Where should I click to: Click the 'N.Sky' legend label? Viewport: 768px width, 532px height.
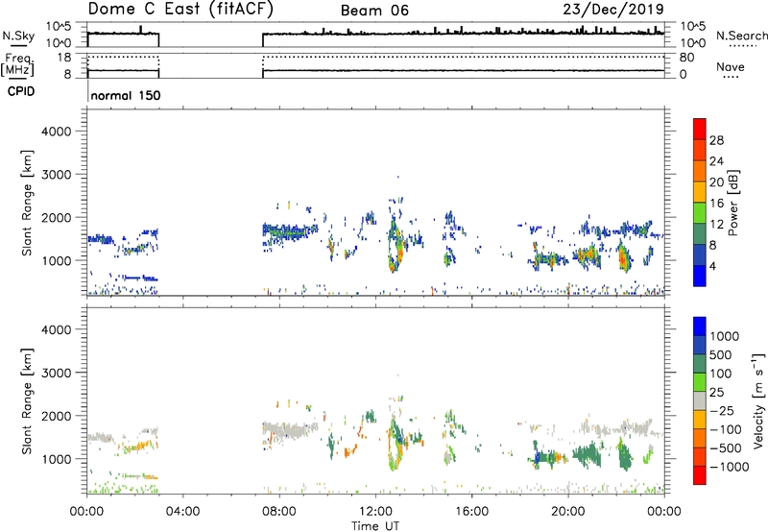point(18,36)
